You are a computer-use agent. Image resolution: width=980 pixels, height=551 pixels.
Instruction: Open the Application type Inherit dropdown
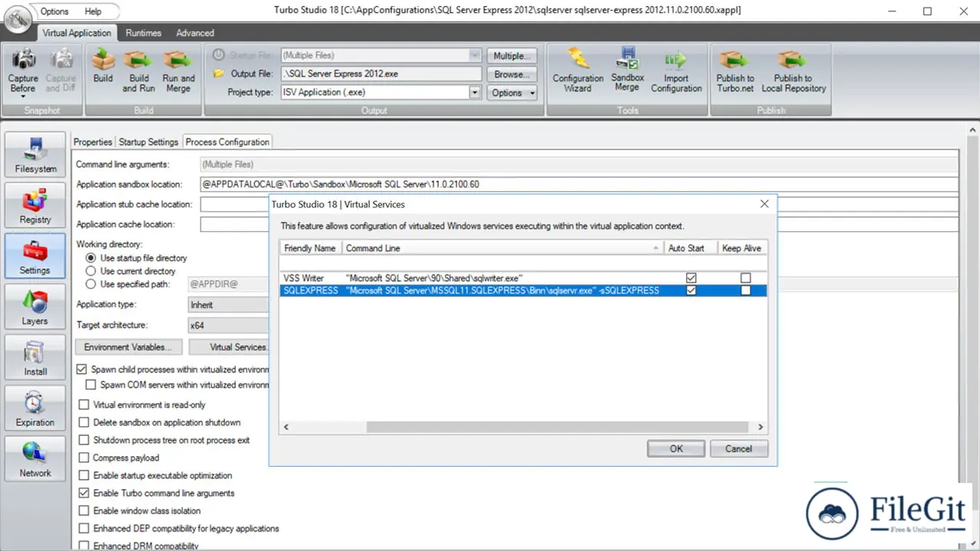click(229, 305)
